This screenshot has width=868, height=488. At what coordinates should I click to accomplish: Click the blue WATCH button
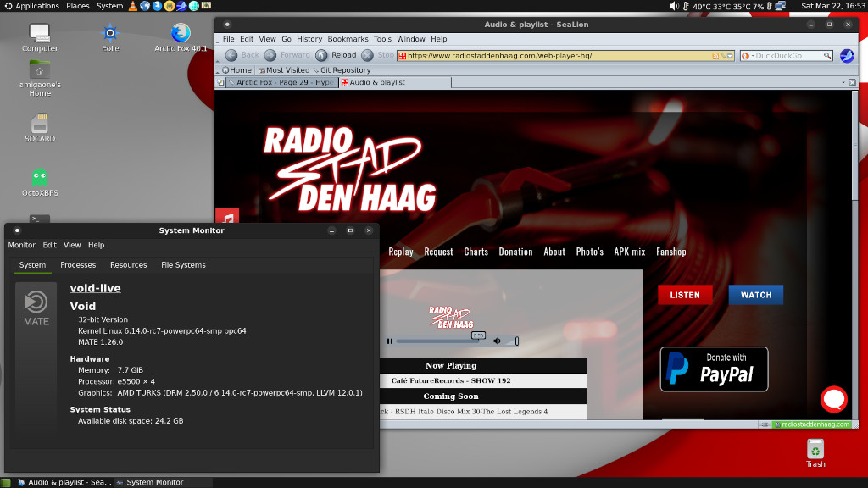(755, 295)
